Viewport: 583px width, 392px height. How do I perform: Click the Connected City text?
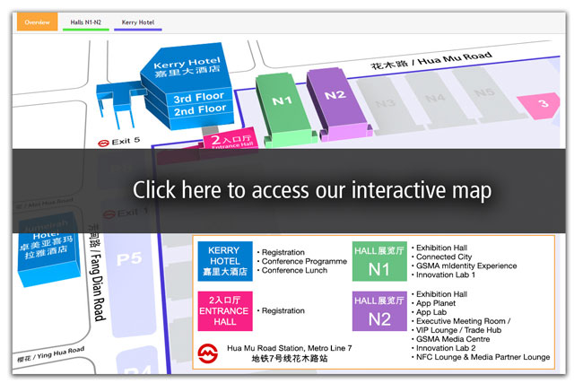(444, 257)
